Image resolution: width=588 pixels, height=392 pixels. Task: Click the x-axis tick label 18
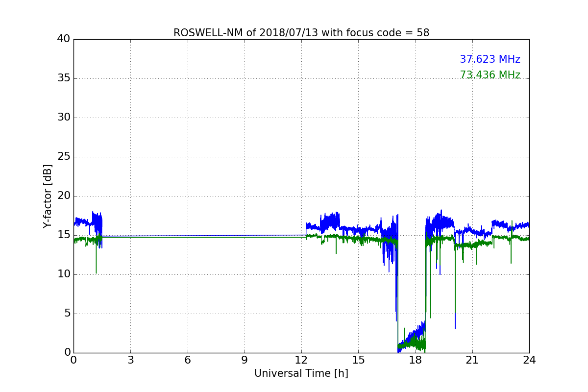pos(416,360)
